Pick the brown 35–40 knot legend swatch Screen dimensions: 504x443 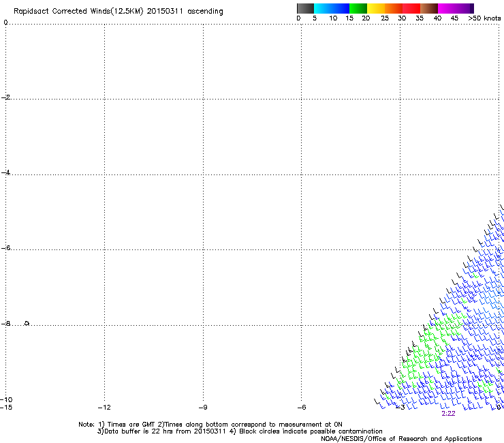click(x=429, y=8)
